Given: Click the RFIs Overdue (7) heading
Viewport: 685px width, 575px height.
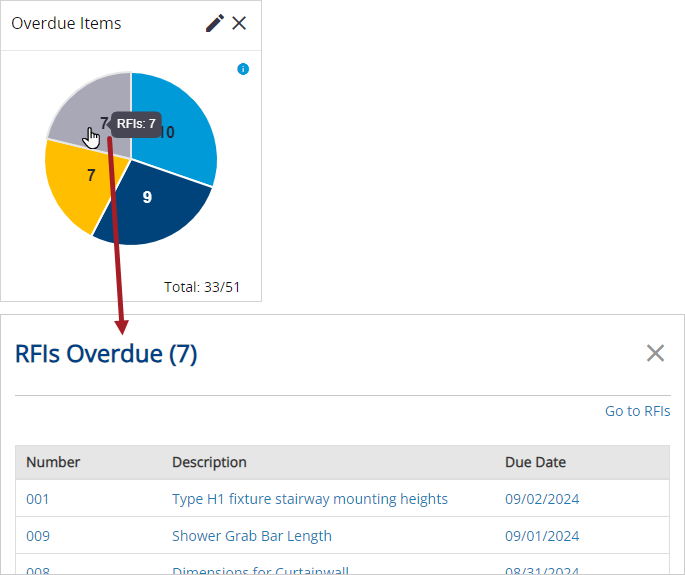Looking at the screenshot, I should click(106, 354).
